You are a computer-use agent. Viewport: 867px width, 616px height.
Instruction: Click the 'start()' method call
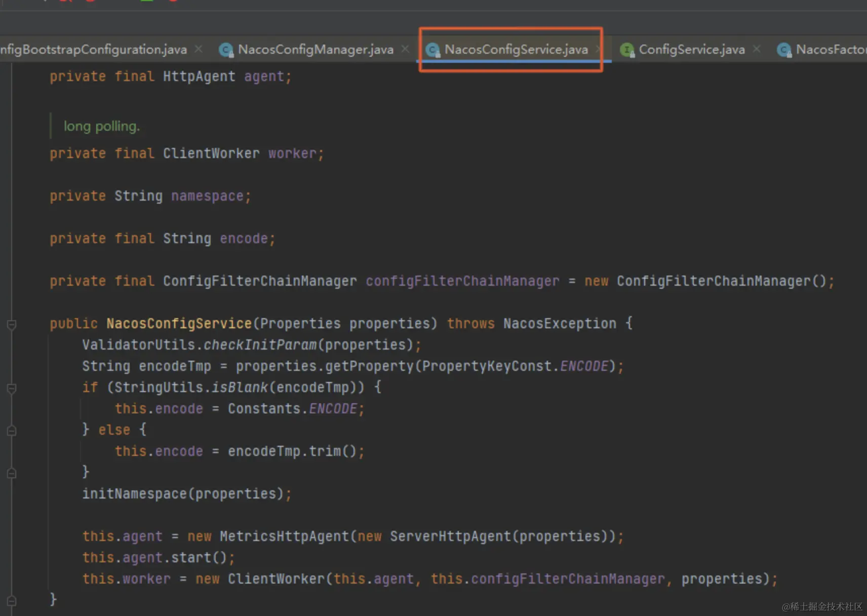point(199,558)
